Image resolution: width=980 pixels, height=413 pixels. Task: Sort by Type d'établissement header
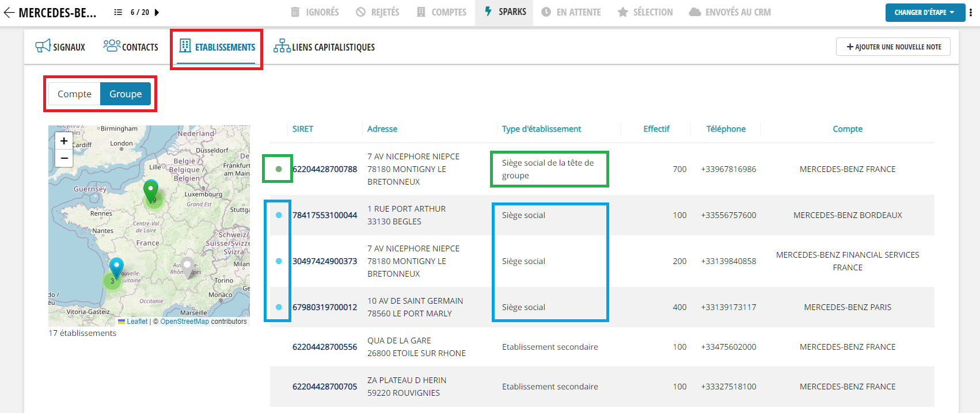pyautogui.click(x=541, y=129)
